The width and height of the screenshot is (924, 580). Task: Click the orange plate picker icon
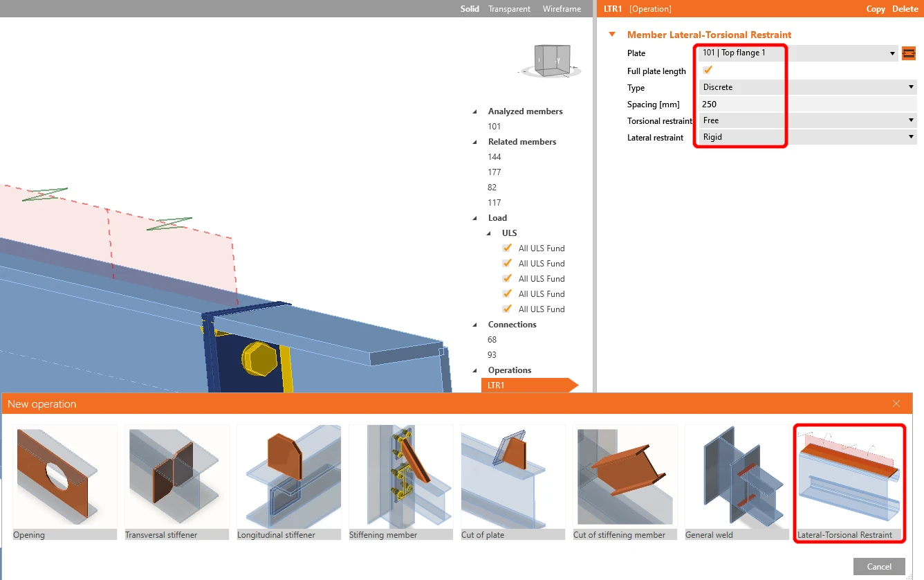(x=909, y=53)
